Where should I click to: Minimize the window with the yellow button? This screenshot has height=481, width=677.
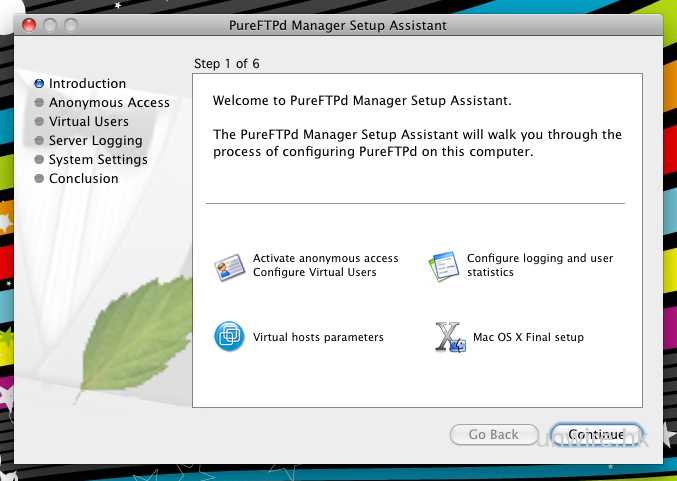click(49, 24)
